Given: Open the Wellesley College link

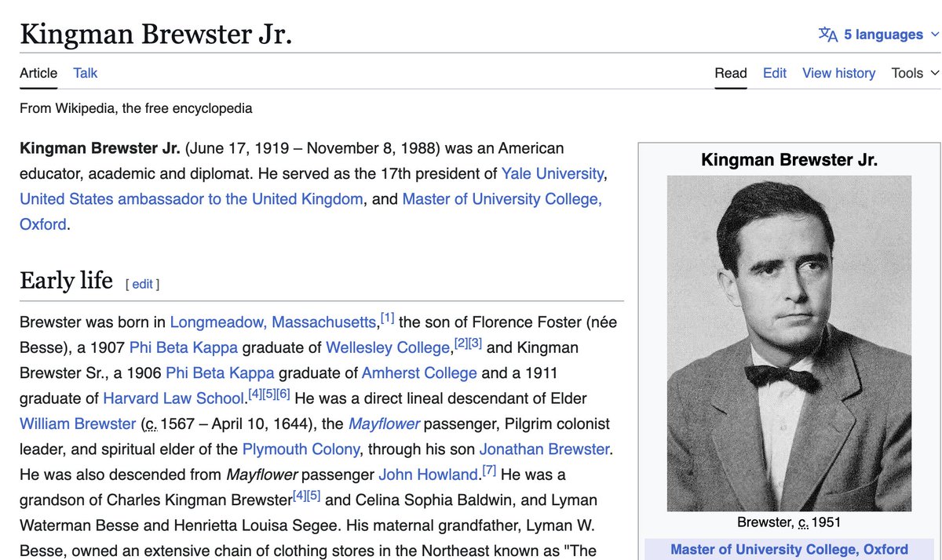Looking at the screenshot, I should pyautogui.click(x=389, y=347).
